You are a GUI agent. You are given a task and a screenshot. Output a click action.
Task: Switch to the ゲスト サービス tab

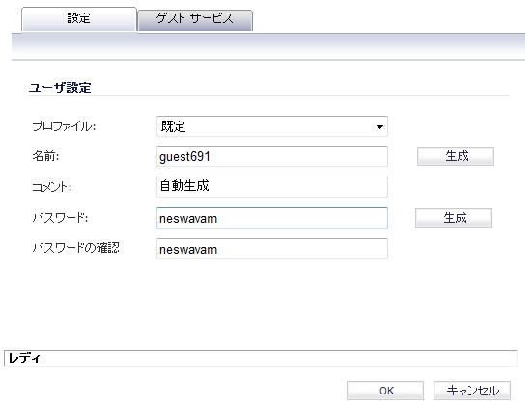(x=195, y=20)
